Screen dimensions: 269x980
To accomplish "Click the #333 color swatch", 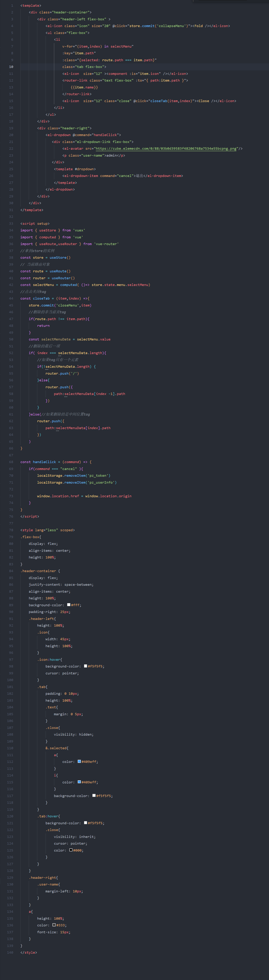I will pos(54,925).
